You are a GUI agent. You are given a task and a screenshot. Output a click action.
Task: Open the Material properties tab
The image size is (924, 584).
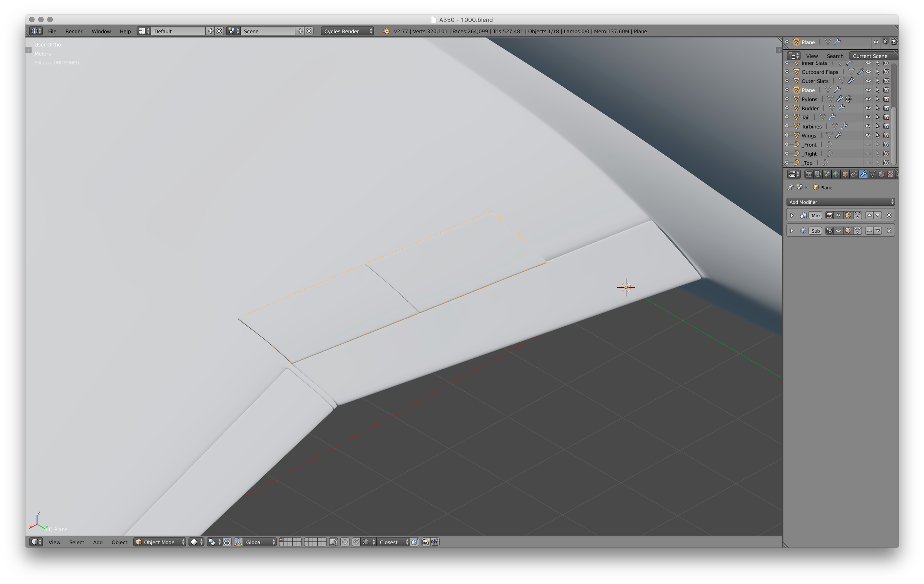(881, 174)
